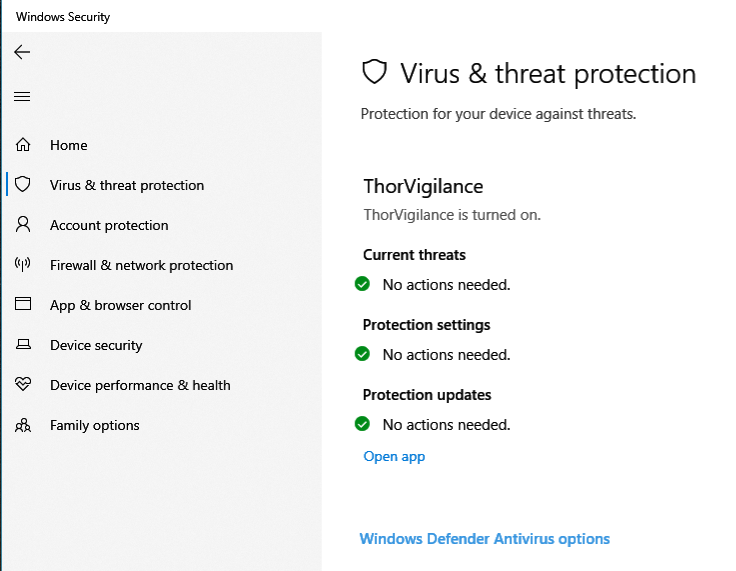Click the Home house icon
This screenshot has height=571, width=736.
23,145
